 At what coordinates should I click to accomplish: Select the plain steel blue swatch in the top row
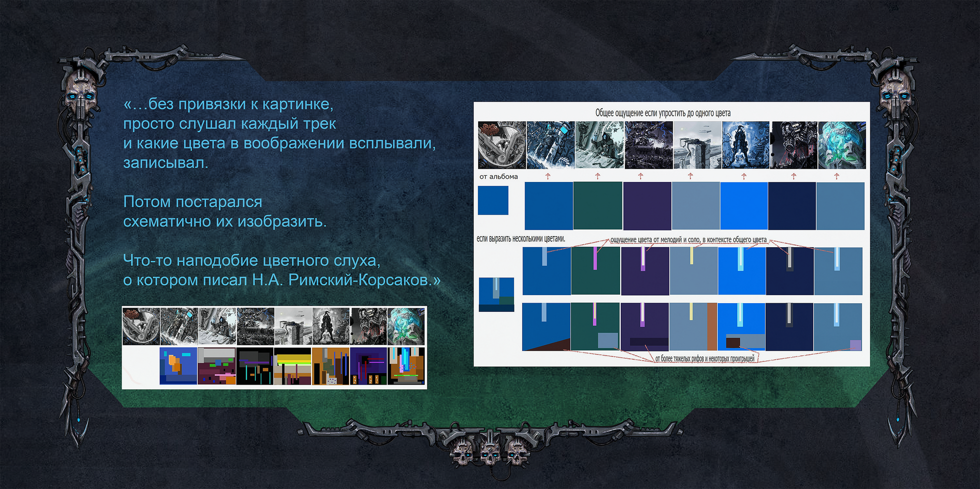(x=841, y=206)
